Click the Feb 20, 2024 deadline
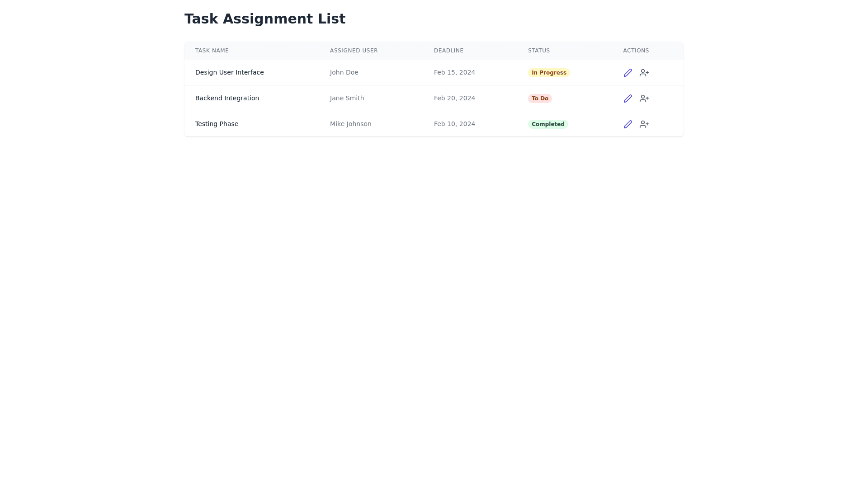The width and height of the screenshot is (868, 488). coord(454,98)
